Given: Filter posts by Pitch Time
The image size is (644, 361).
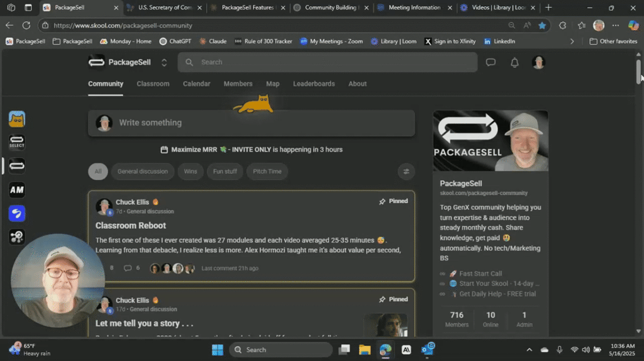Looking at the screenshot, I should [267, 172].
